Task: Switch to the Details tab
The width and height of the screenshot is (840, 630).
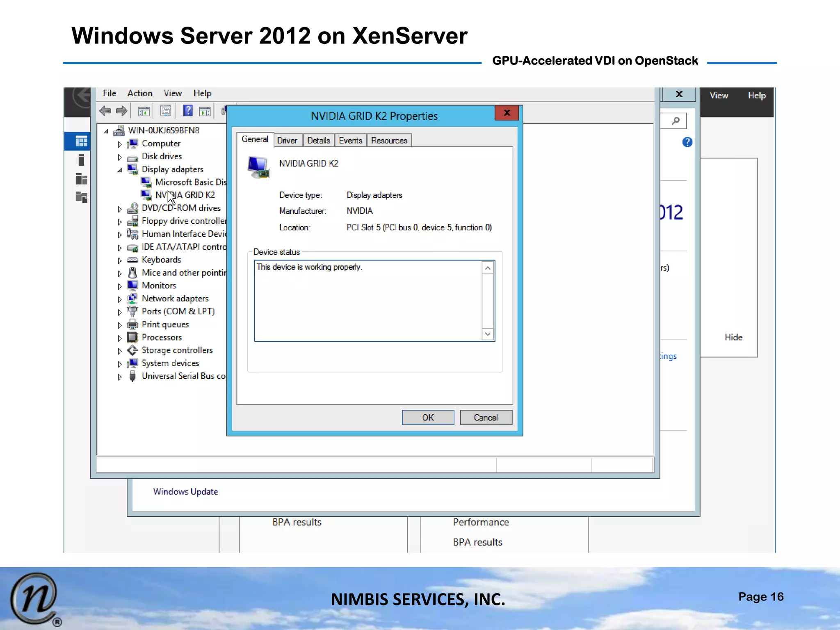Action: 319,140
